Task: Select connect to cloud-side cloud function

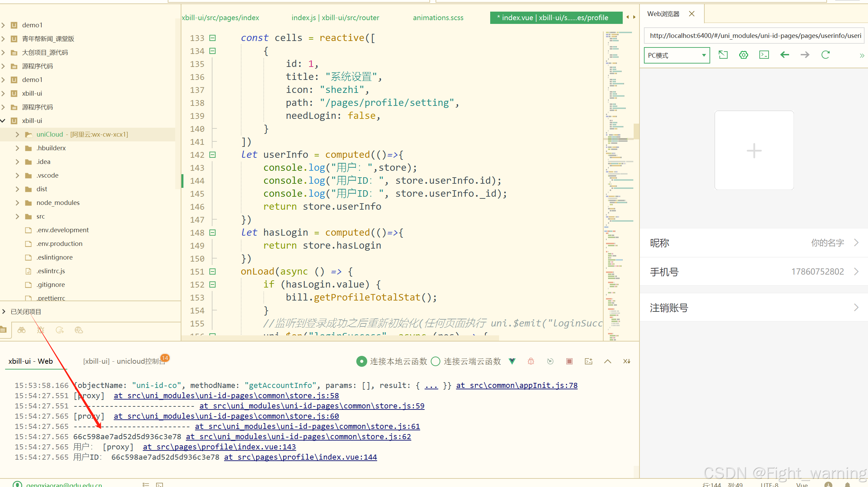Action: coord(436,361)
